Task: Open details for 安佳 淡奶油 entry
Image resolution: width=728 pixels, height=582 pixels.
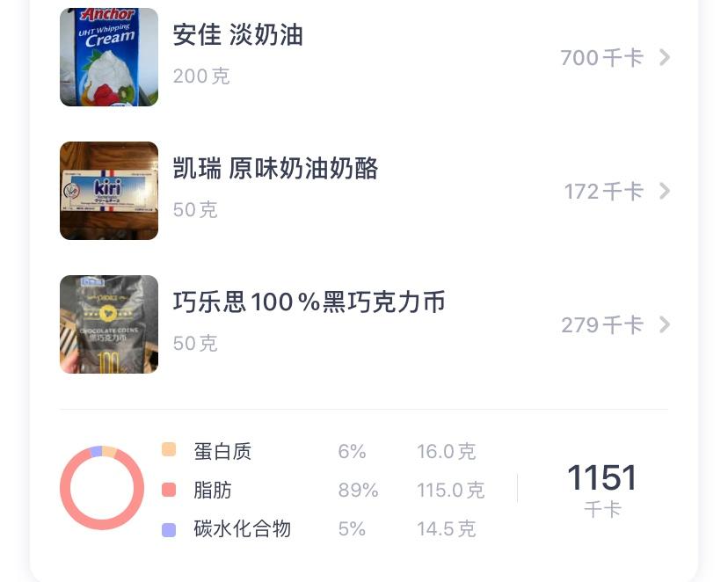Action: click(666, 57)
